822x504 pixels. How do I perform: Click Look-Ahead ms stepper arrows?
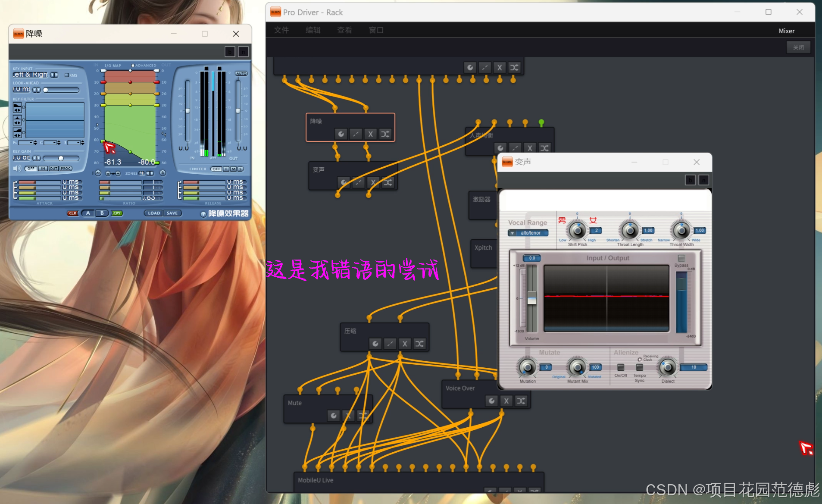37,90
